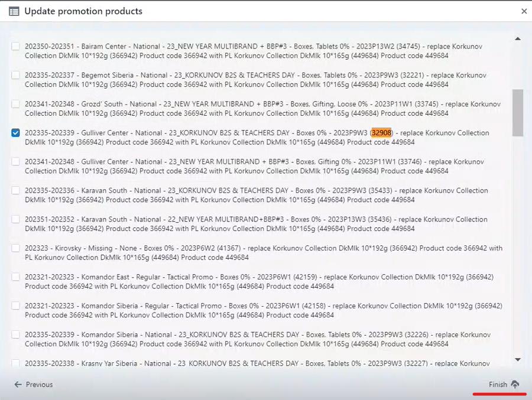Click the Finish button
532x400 pixels.
tap(504, 385)
